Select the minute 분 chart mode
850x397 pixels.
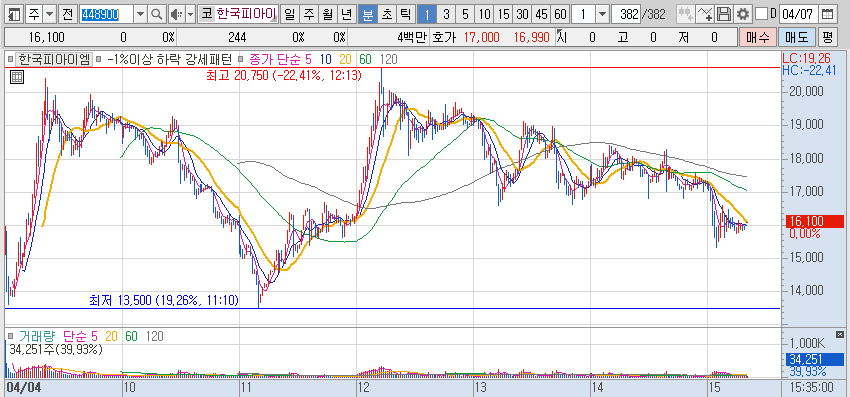coord(367,14)
